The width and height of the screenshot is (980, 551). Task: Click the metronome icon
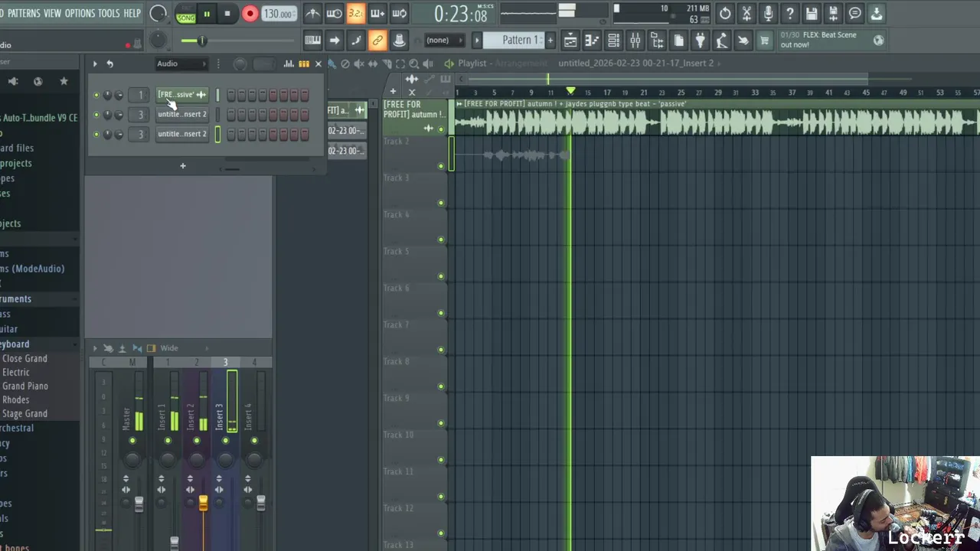(312, 13)
